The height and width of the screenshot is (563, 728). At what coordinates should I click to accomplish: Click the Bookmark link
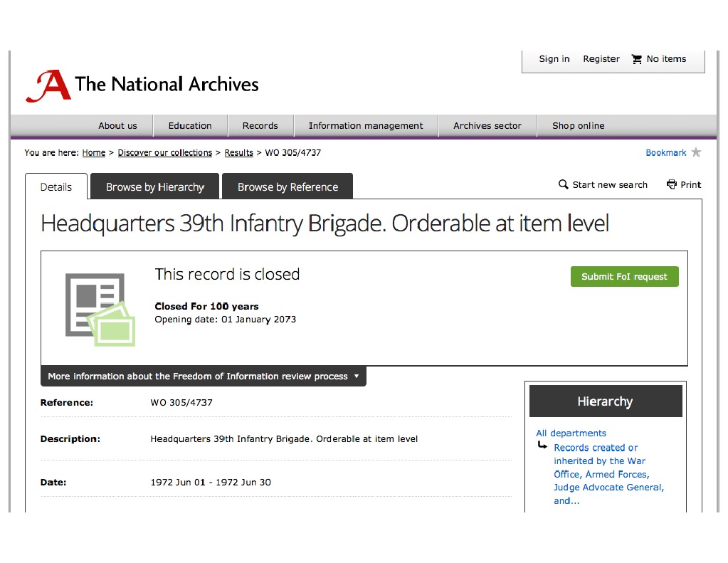coord(666,153)
